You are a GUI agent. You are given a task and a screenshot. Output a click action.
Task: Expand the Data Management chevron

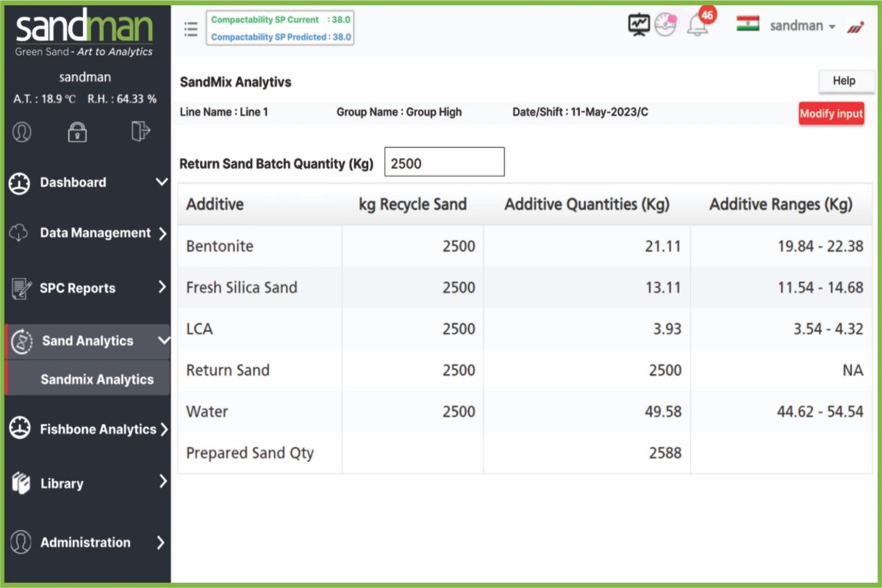pyautogui.click(x=162, y=233)
